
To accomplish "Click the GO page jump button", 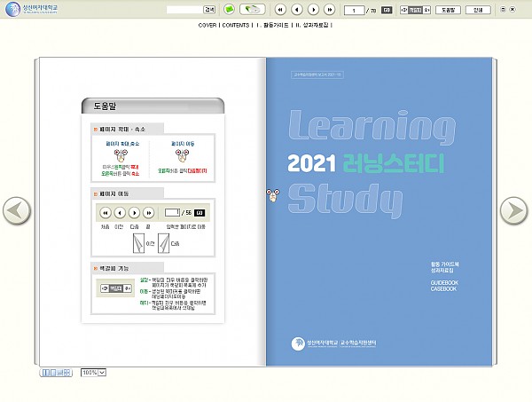I will point(387,10).
